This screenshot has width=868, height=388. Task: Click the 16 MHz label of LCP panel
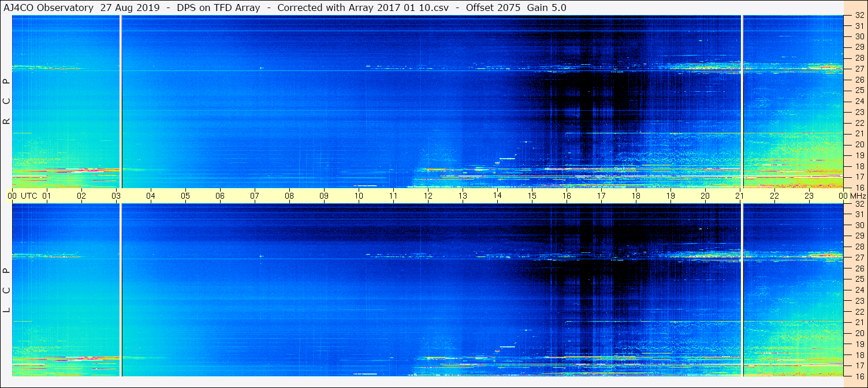click(x=859, y=376)
